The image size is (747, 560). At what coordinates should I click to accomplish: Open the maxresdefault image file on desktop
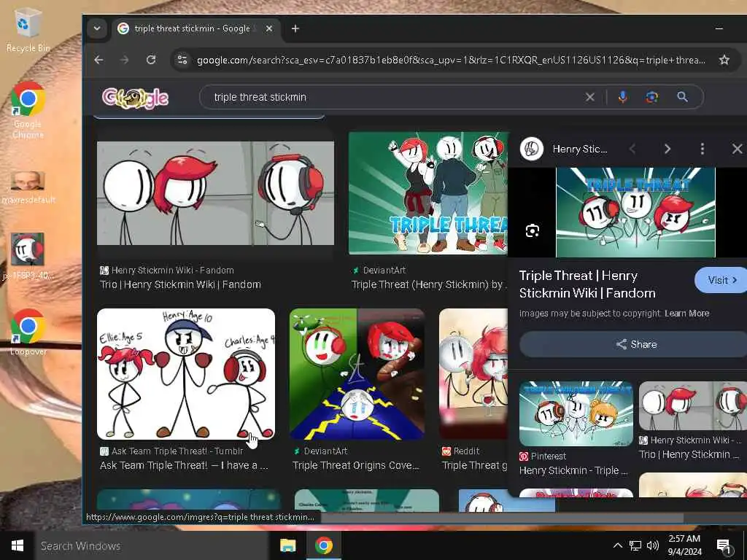click(x=28, y=187)
